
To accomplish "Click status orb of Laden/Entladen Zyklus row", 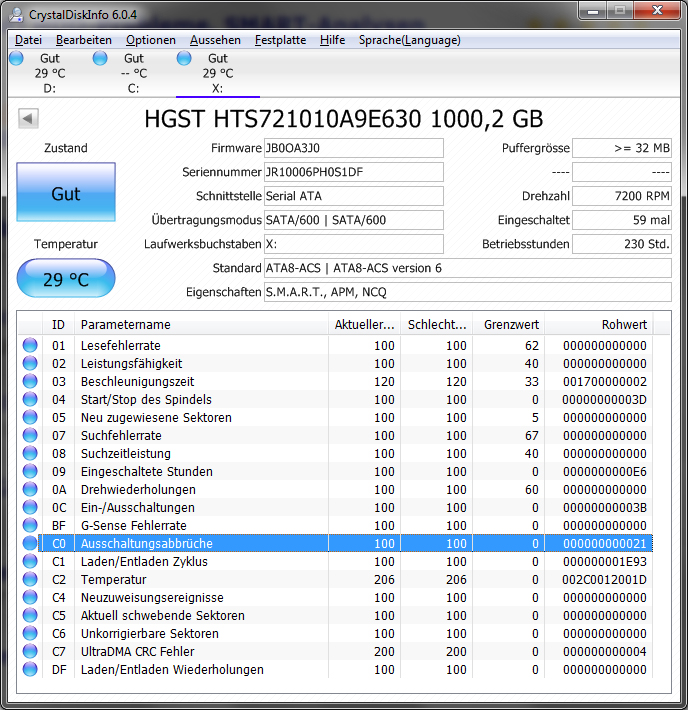I will click(x=30, y=561).
